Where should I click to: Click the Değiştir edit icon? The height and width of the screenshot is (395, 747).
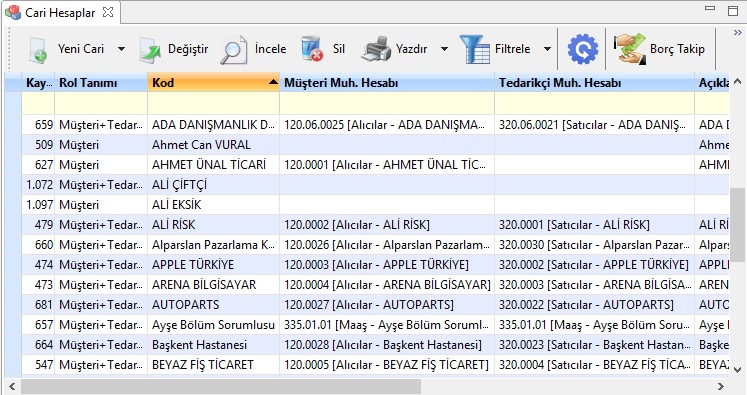coord(150,50)
